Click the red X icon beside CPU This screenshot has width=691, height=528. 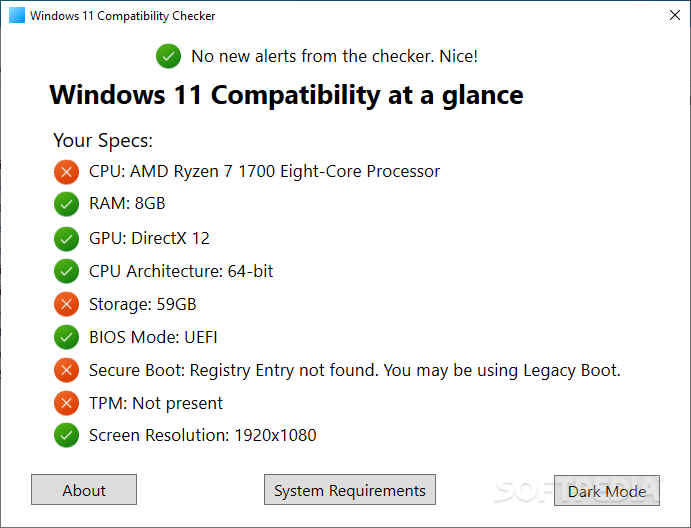pyautogui.click(x=66, y=172)
